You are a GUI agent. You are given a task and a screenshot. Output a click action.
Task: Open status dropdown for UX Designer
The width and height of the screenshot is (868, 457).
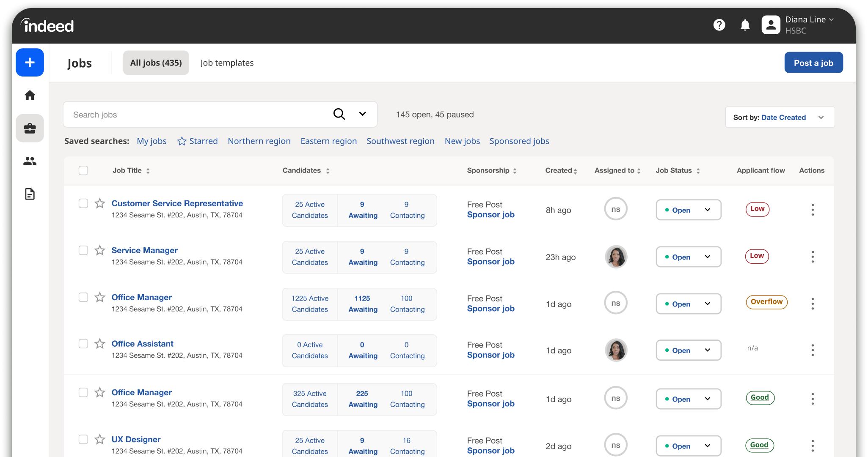pos(689,446)
